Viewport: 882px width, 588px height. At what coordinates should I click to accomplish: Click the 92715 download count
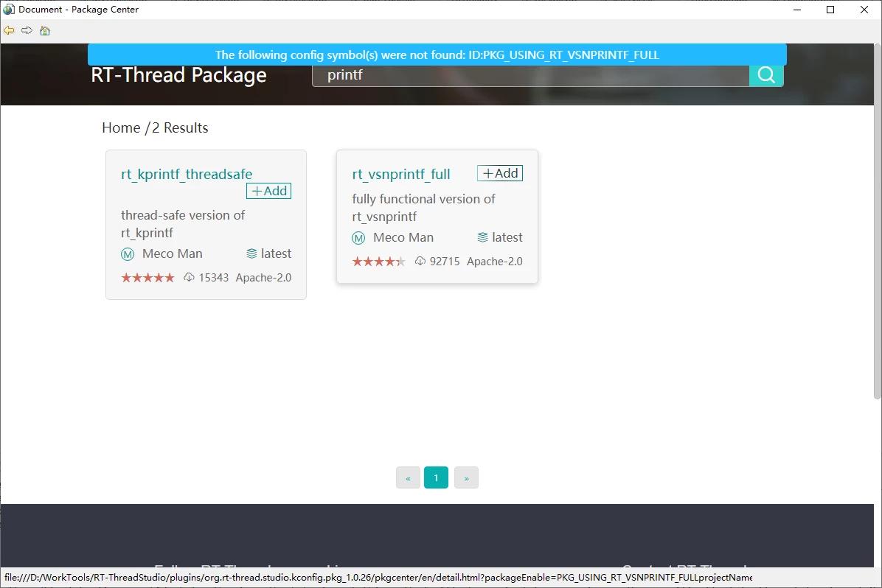(445, 261)
